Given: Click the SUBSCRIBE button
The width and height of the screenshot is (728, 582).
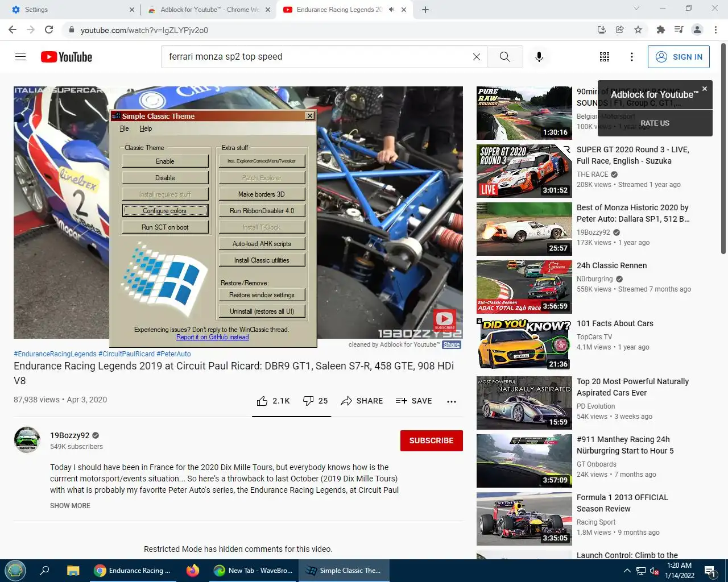Looking at the screenshot, I should (x=432, y=440).
